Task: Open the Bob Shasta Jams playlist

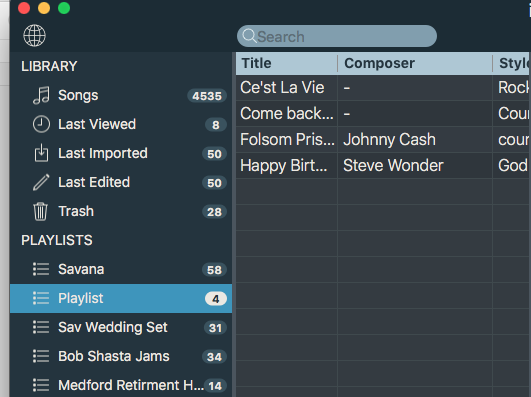Action: coord(121,356)
